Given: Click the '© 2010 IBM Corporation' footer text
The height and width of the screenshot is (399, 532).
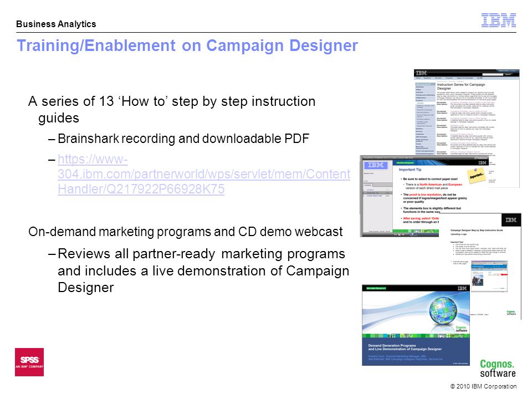Looking at the screenshot, I should [x=483, y=386].
